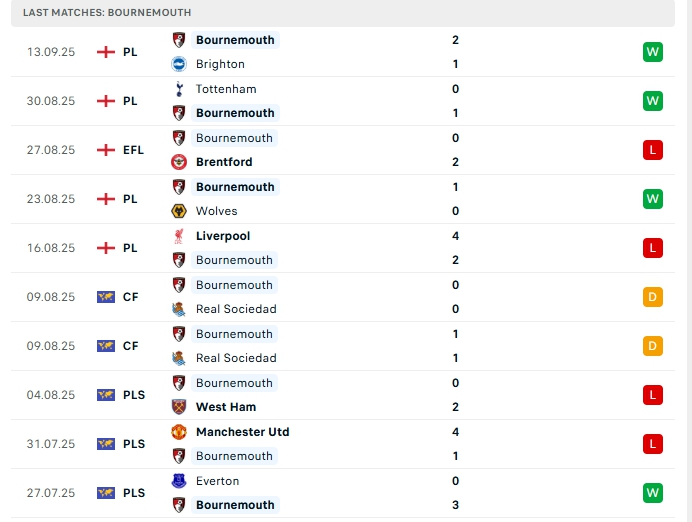The width and height of the screenshot is (692, 522).
Task: Open the Tottenham team link
Action: 226,89
